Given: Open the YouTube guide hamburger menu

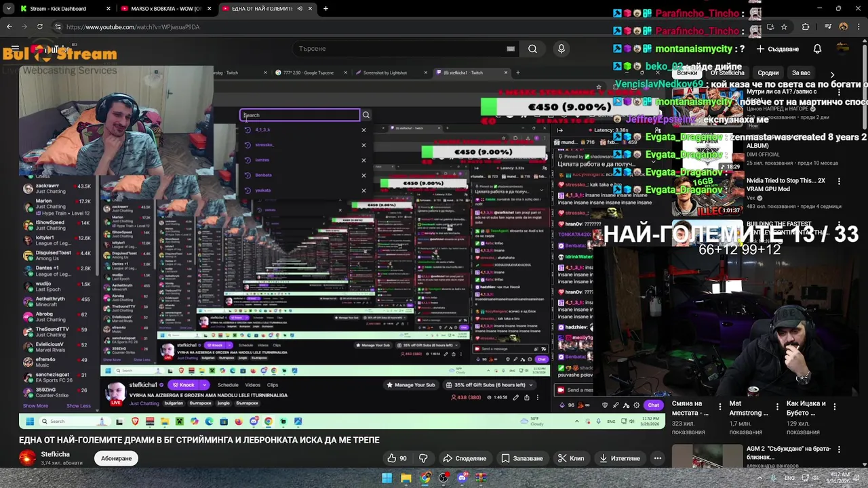Looking at the screenshot, I should [x=15, y=49].
